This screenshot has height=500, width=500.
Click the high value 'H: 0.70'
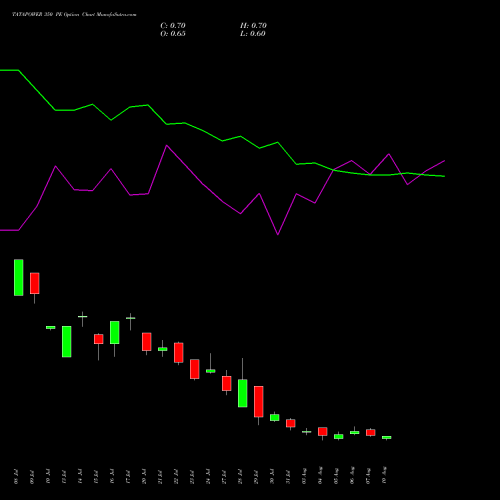pyautogui.click(x=253, y=26)
